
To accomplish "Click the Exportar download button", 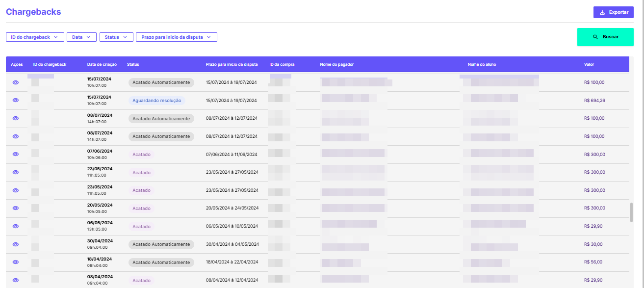I will click(x=613, y=12).
